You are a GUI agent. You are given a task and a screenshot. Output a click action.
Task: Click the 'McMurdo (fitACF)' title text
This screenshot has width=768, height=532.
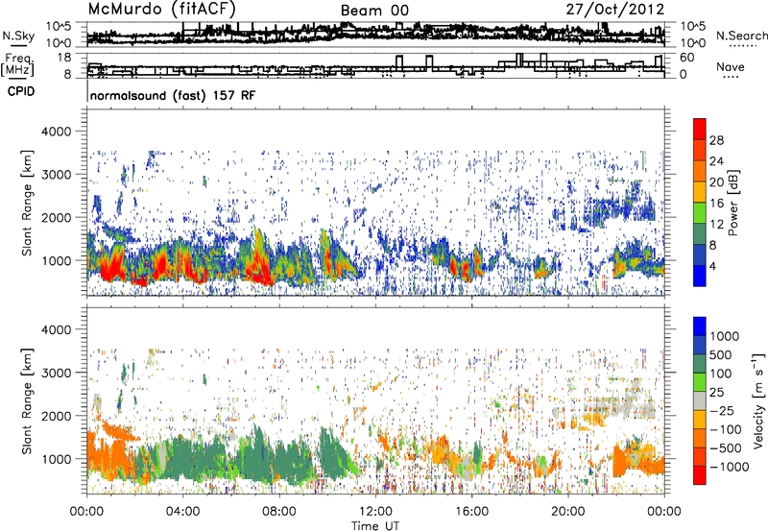click(161, 9)
